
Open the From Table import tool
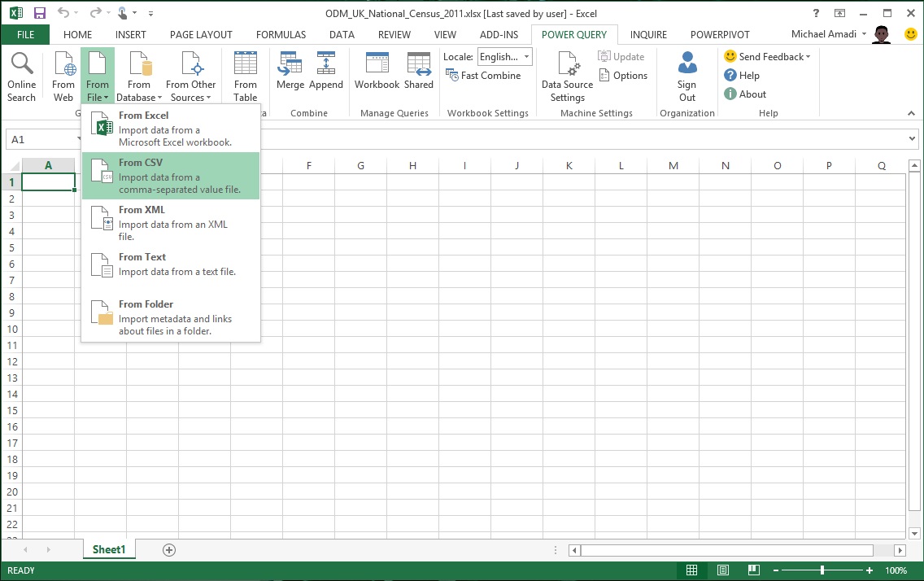pyautogui.click(x=245, y=76)
